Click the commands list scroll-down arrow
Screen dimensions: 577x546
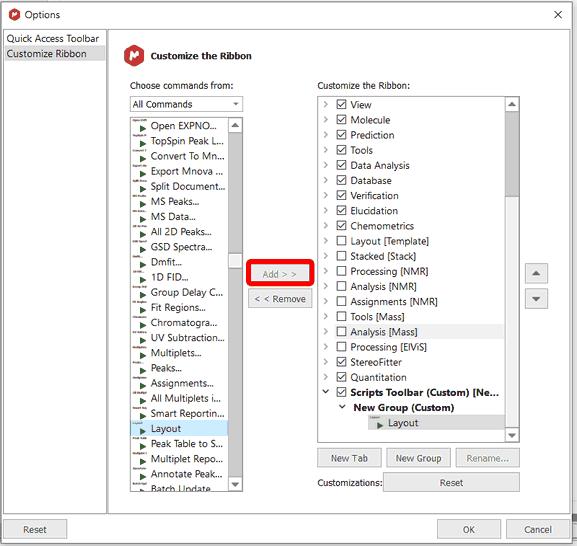pos(235,484)
